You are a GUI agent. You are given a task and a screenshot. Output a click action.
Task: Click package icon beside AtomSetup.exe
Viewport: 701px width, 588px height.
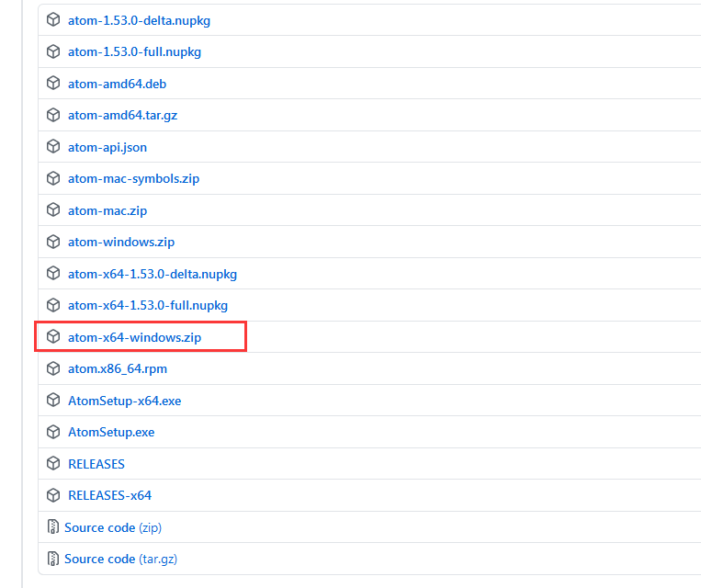[x=53, y=432]
